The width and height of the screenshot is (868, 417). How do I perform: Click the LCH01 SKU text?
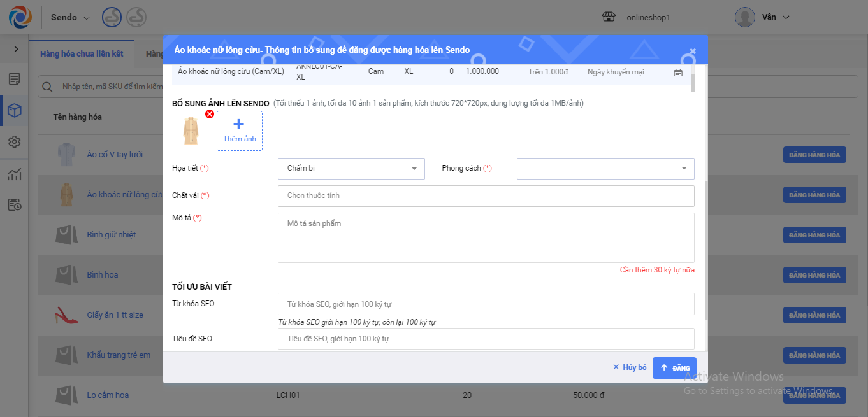coord(287,395)
